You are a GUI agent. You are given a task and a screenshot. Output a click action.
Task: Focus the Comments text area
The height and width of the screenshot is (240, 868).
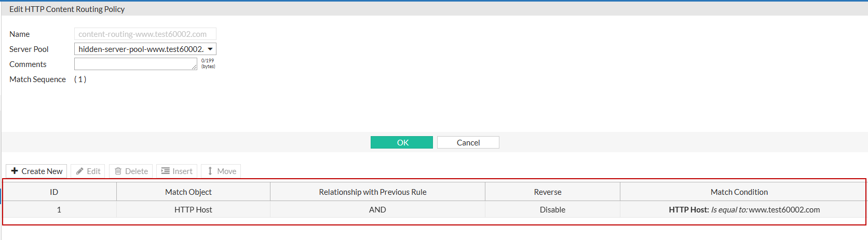(x=135, y=64)
